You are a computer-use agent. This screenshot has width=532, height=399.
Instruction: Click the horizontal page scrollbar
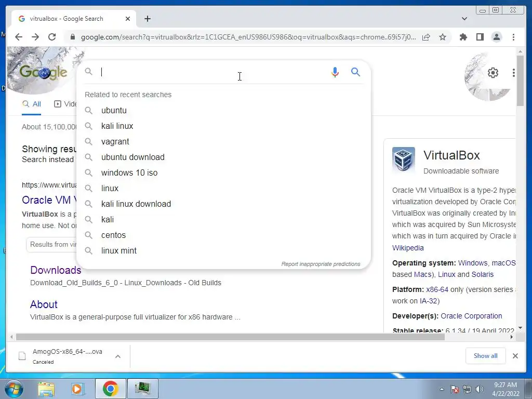pyautogui.click(x=230, y=337)
